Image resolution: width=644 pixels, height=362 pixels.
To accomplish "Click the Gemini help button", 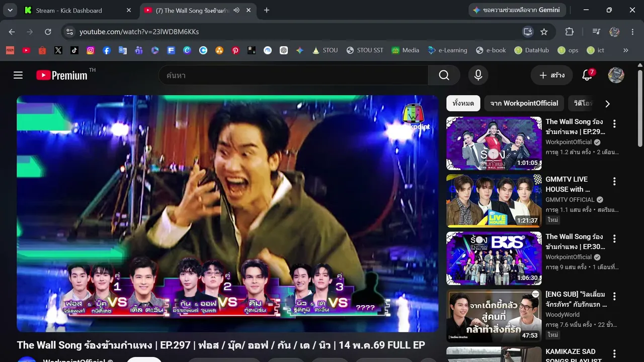I will [x=518, y=10].
